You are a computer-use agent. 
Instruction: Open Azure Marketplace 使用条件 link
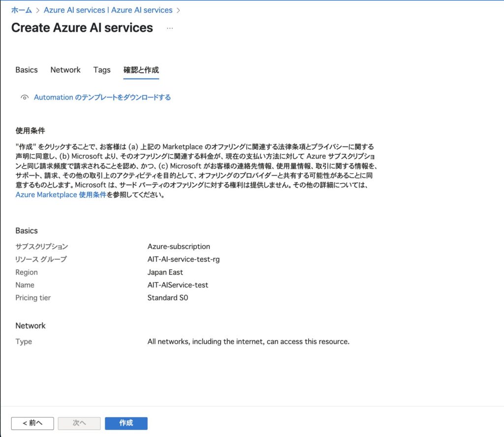(x=61, y=195)
